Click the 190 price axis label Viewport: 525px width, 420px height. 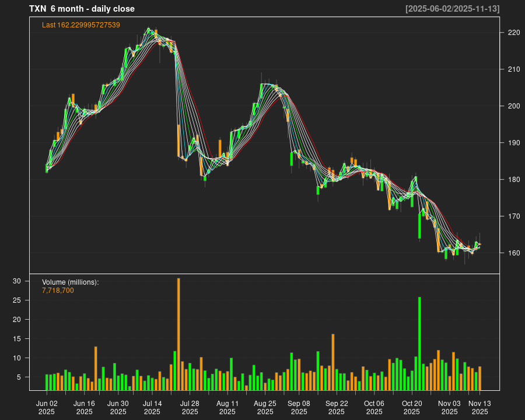(x=513, y=143)
